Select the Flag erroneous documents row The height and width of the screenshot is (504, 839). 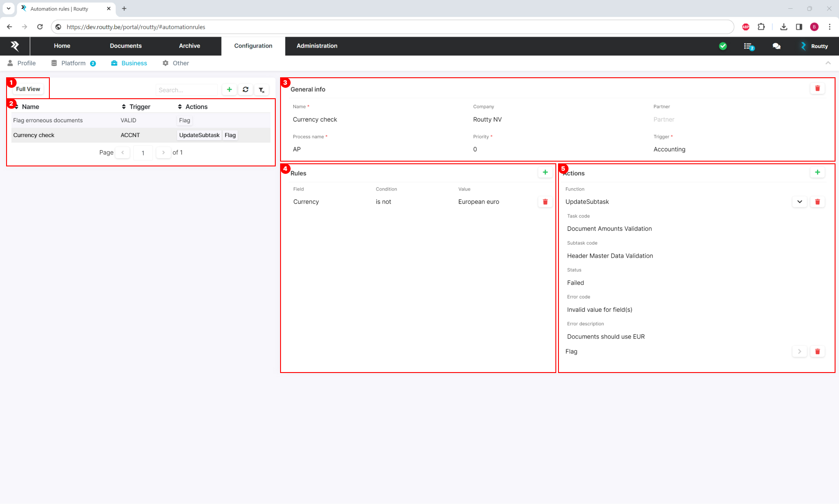click(x=48, y=121)
